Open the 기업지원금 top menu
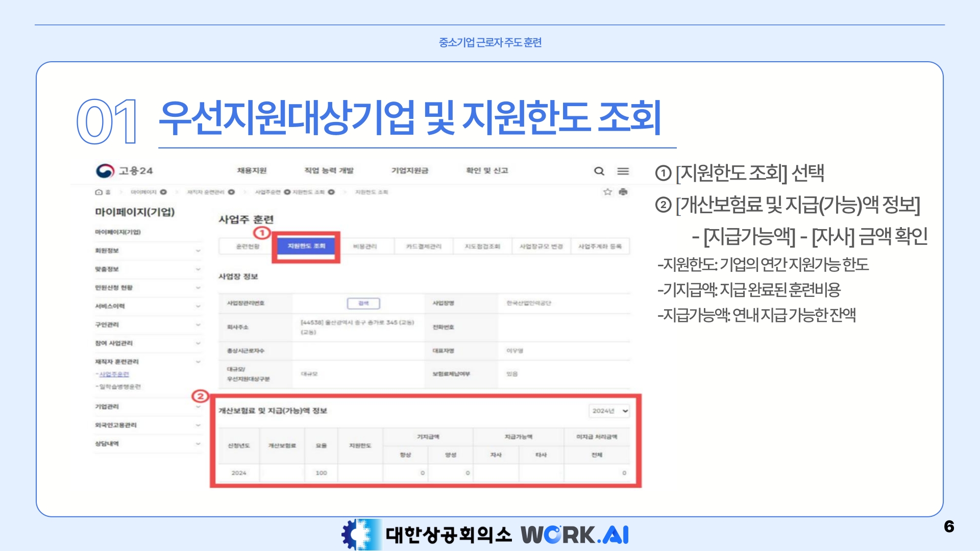The image size is (980, 551). (x=409, y=170)
